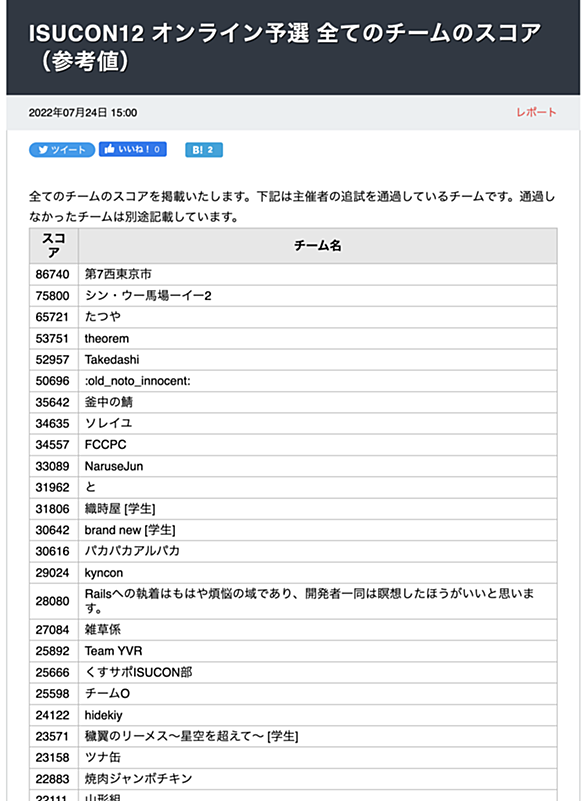Select team name と
Viewport: 586px width, 801px height.
point(90,488)
